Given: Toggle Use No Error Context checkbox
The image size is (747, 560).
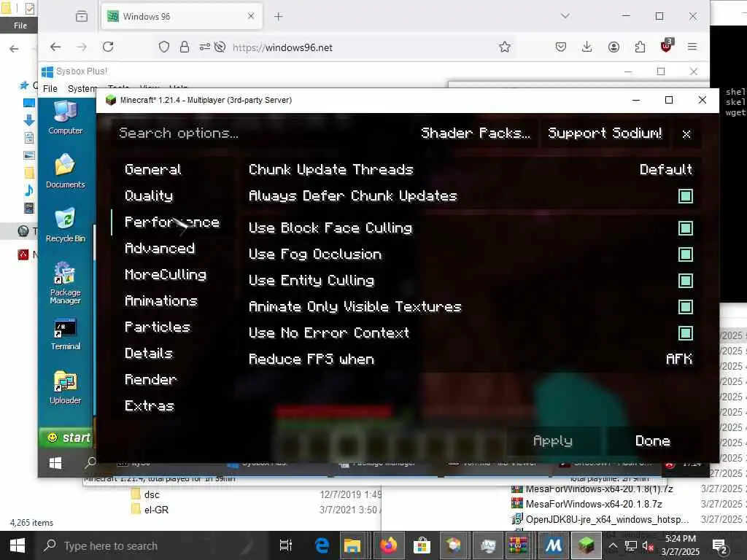Looking at the screenshot, I should click(686, 332).
